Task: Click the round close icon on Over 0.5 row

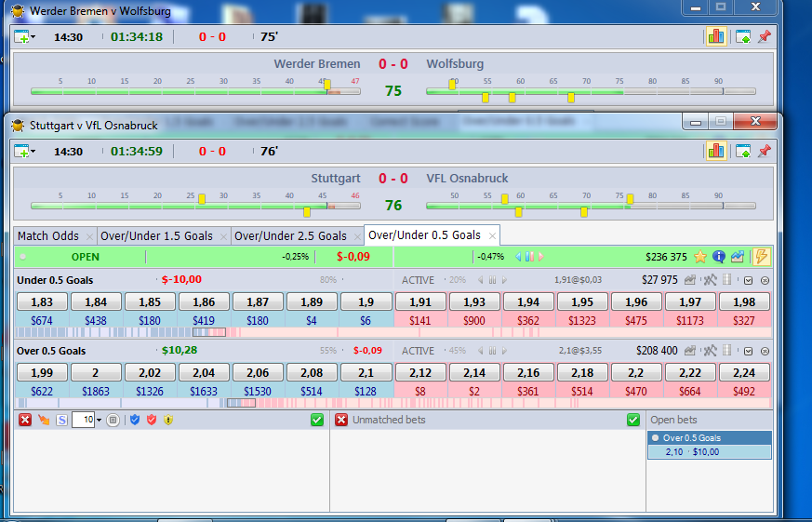Action: tap(765, 352)
